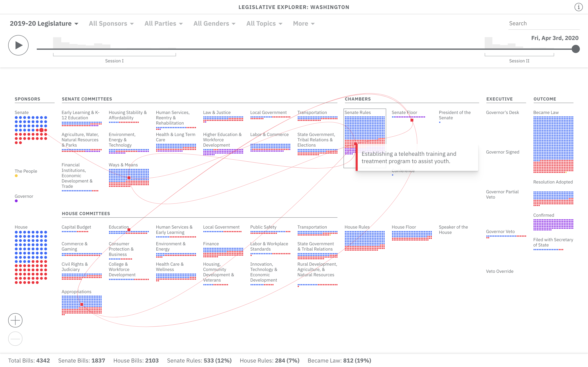Select the Session II label

(x=519, y=61)
